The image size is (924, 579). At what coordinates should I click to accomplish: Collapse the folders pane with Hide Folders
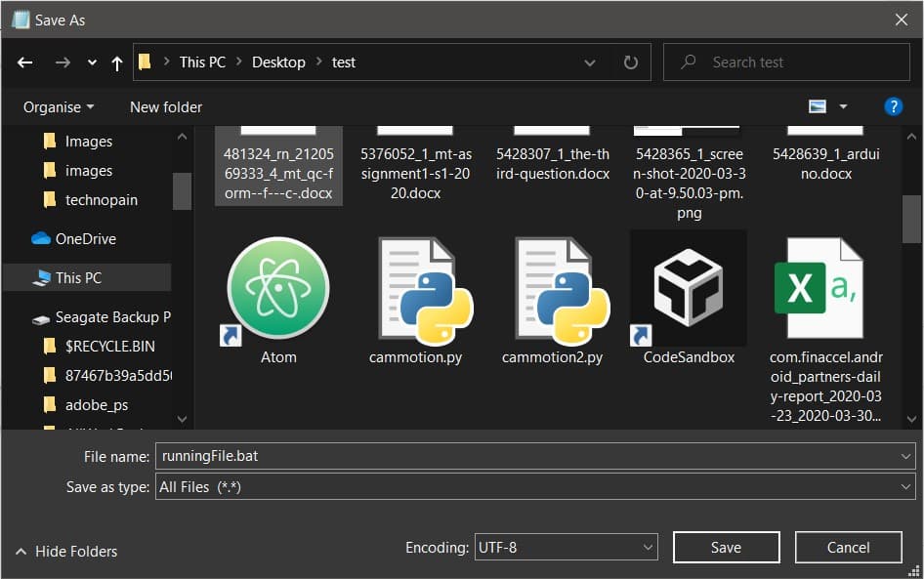click(66, 552)
